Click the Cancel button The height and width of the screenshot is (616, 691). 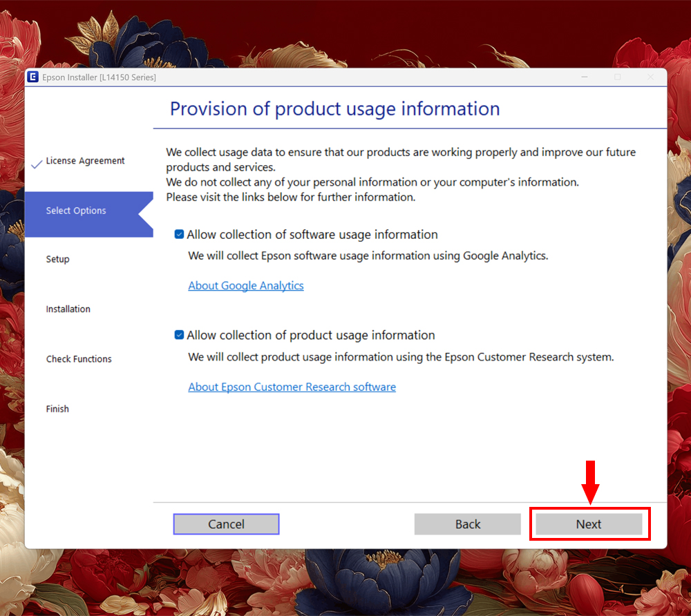tap(226, 524)
